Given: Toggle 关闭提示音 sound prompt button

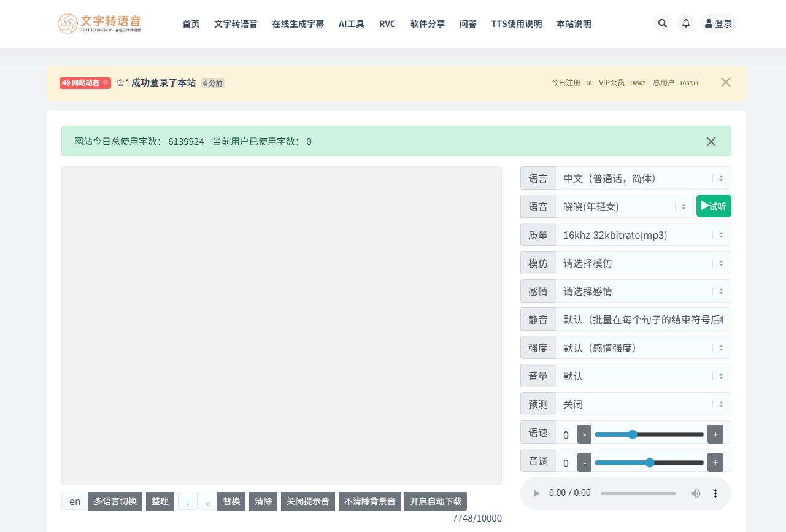Looking at the screenshot, I should tap(309, 501).
